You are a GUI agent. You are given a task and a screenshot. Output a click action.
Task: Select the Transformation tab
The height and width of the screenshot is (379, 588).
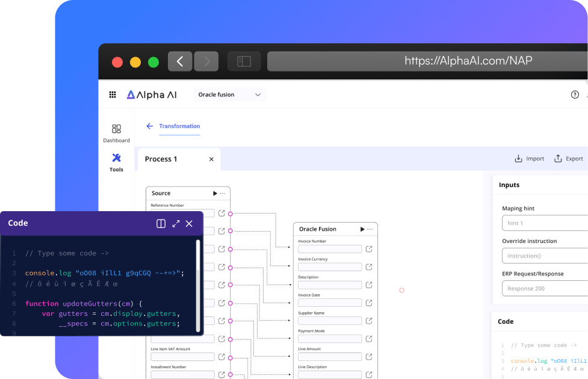click(179, 126)
